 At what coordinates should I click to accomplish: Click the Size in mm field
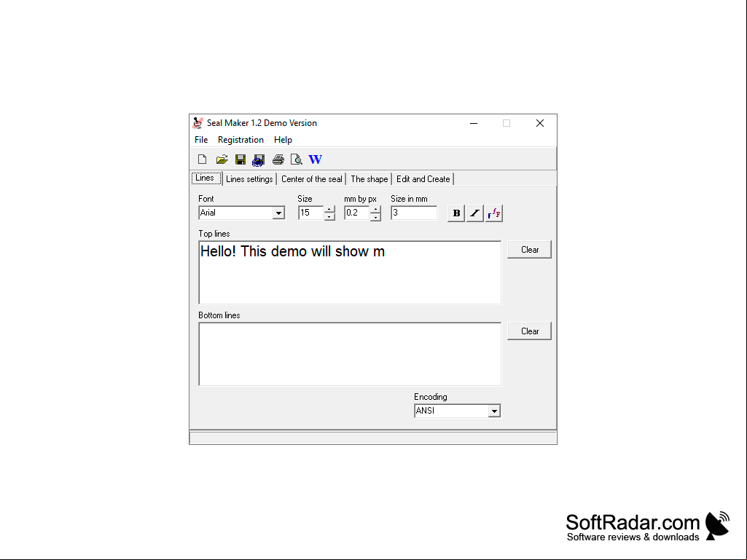(413, 213)
